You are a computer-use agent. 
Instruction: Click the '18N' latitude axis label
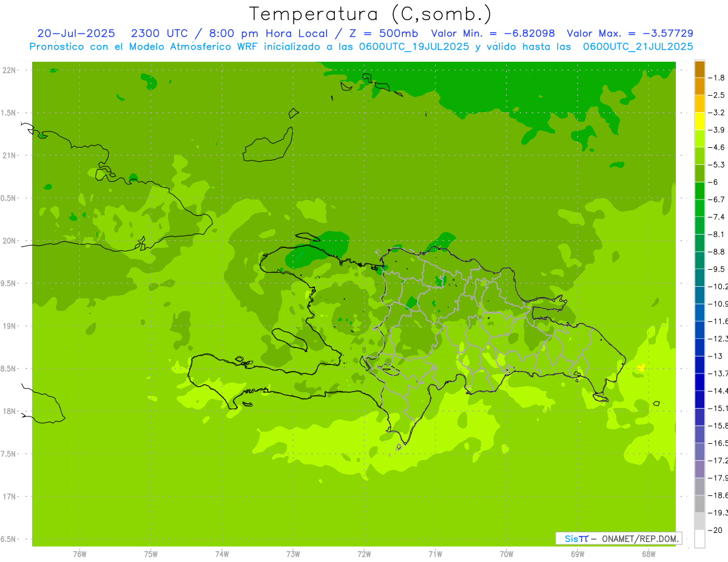click(8, 411)
